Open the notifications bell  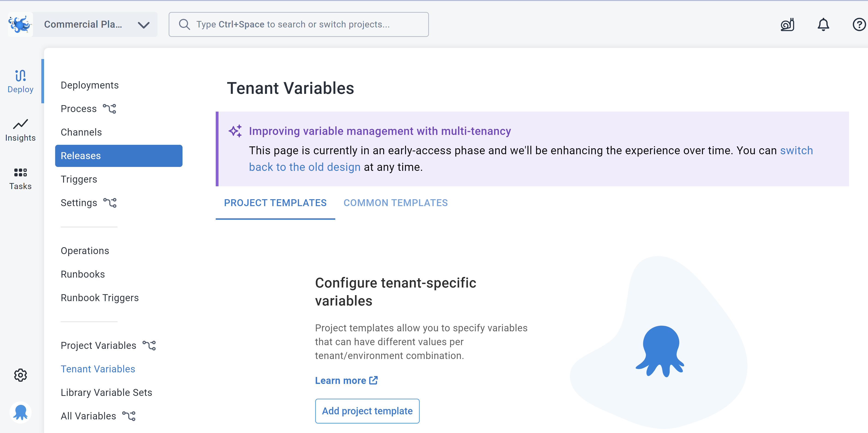click(823, 24)
